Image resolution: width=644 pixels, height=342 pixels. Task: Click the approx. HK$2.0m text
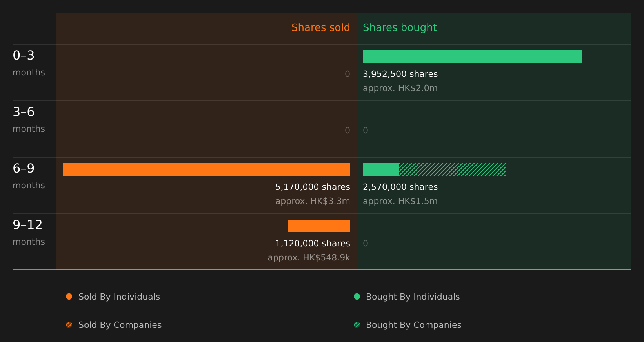click(400, 88)
